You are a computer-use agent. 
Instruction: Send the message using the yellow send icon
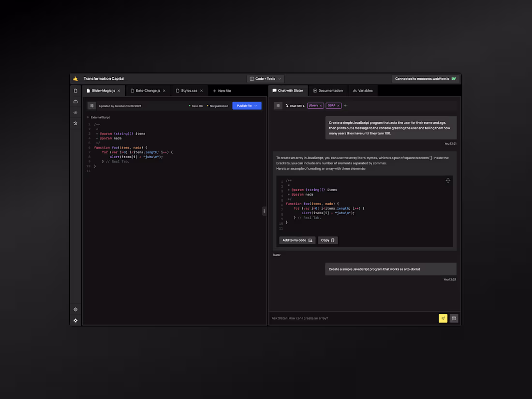443,318
